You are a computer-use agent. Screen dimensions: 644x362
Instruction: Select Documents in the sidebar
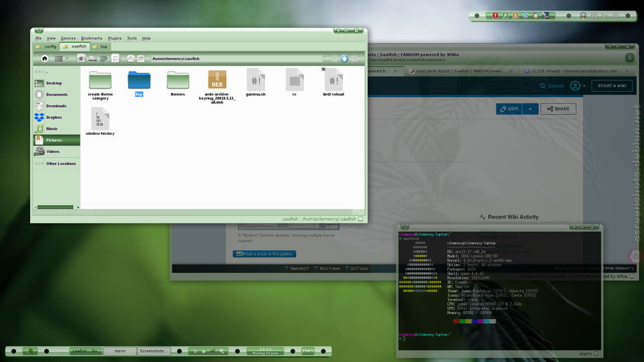tap(56, 95)
